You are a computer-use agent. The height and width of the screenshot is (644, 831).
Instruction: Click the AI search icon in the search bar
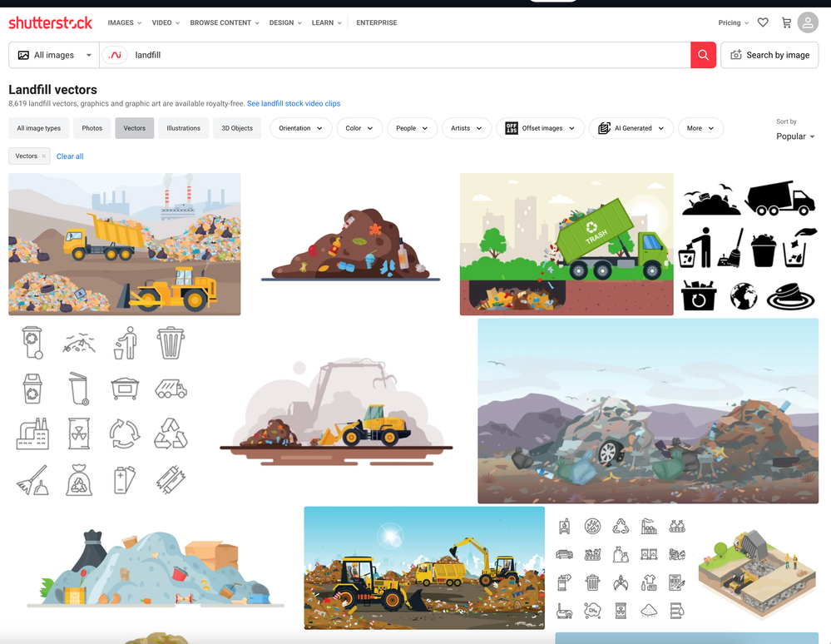click(x=114, y=54)
